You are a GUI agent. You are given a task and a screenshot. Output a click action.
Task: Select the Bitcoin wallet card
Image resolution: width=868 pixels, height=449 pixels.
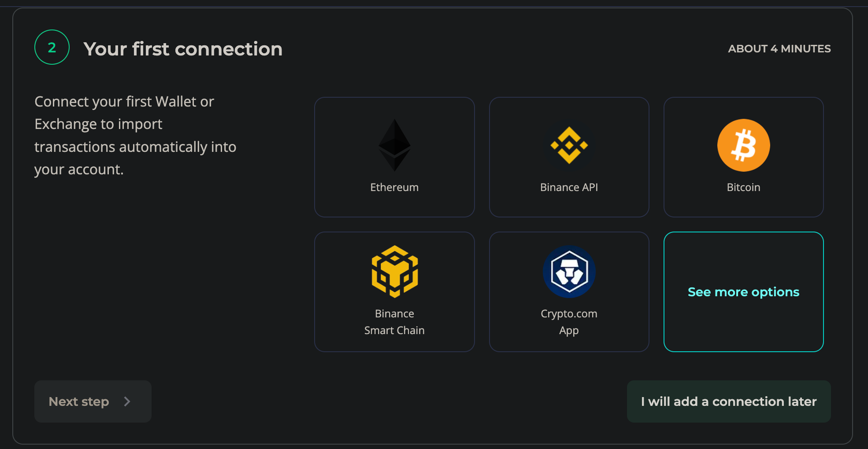point(743,157)
